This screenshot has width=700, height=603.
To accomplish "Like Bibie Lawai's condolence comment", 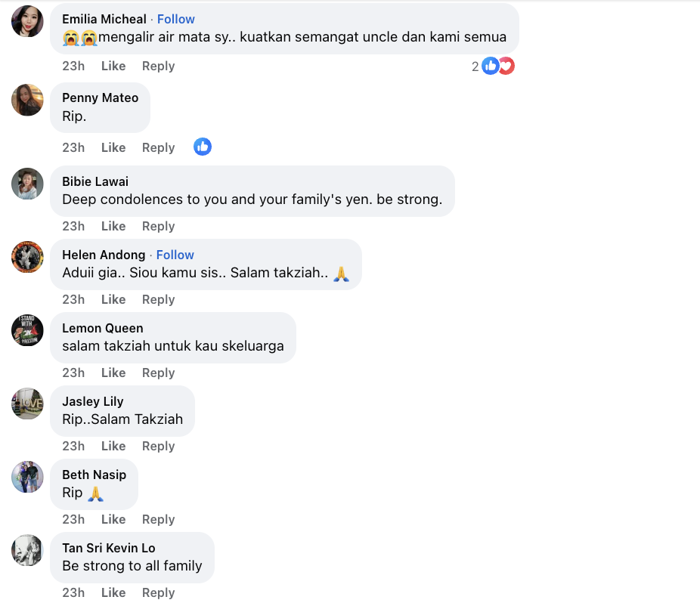I will (113, 226).
